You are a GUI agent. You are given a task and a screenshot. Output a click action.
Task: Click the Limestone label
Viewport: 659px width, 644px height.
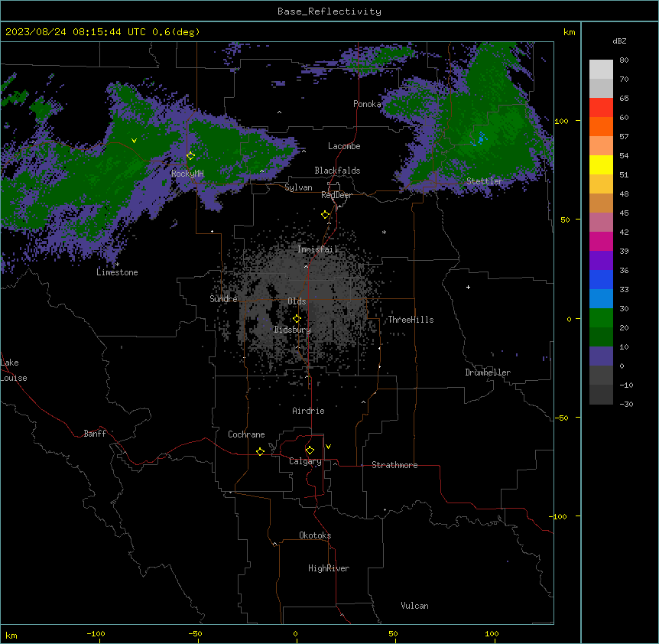click(x=117, y=272)
